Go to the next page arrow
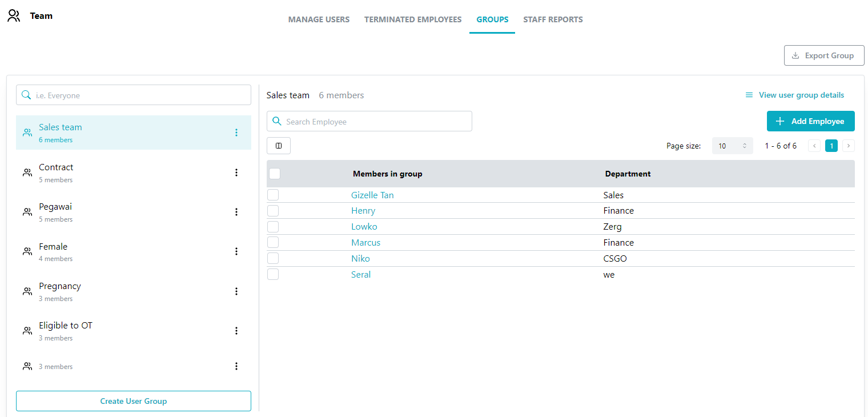 pos(849,146)
